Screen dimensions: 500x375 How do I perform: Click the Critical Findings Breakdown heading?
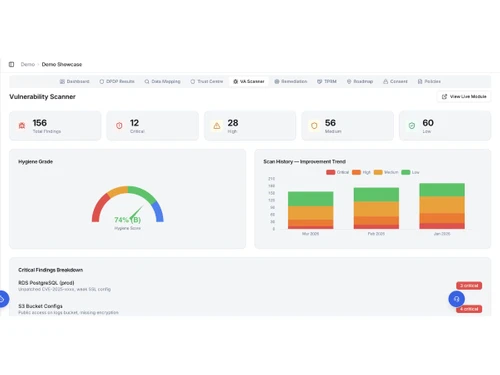pyautogui.click(x=50, y=270)
